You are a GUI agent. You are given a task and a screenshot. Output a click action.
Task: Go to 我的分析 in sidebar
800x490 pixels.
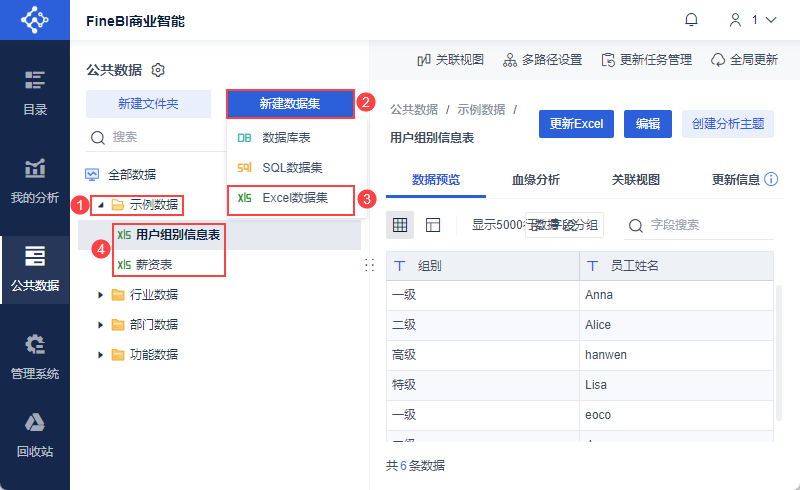point(35,181)
